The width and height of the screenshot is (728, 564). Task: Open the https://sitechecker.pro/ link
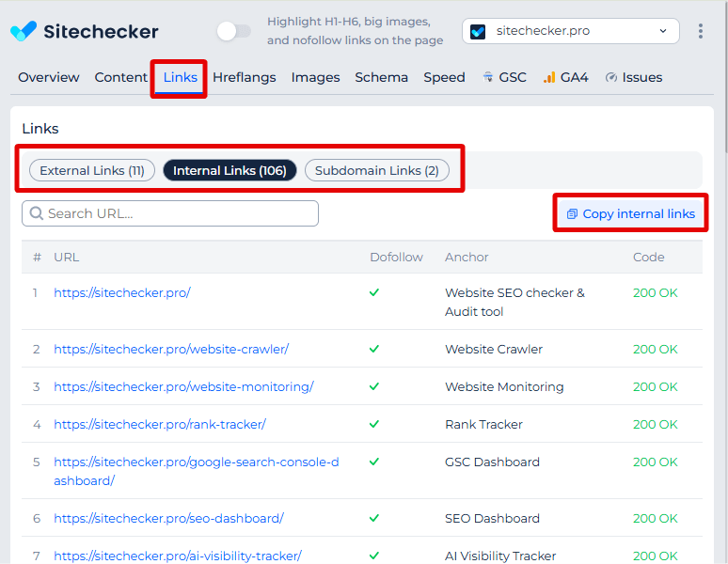pos(122,292)
